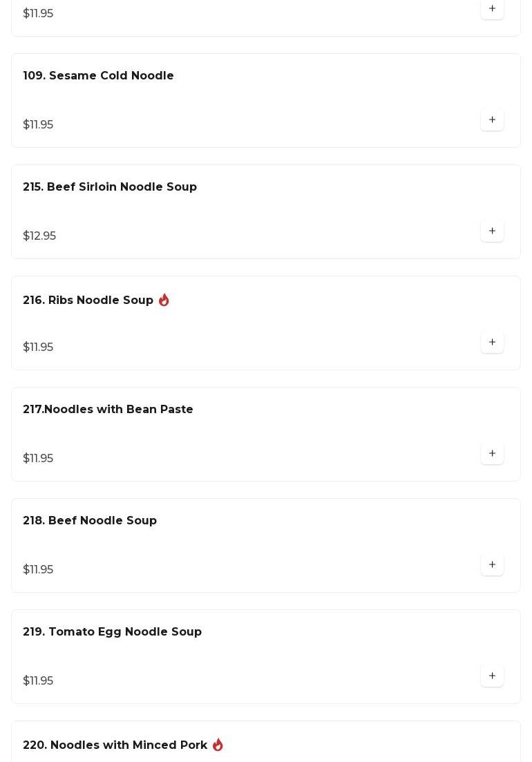Add 215. Beef Sirloin Noodle Soup to order

pyautogui.click(x=492, y=231)
